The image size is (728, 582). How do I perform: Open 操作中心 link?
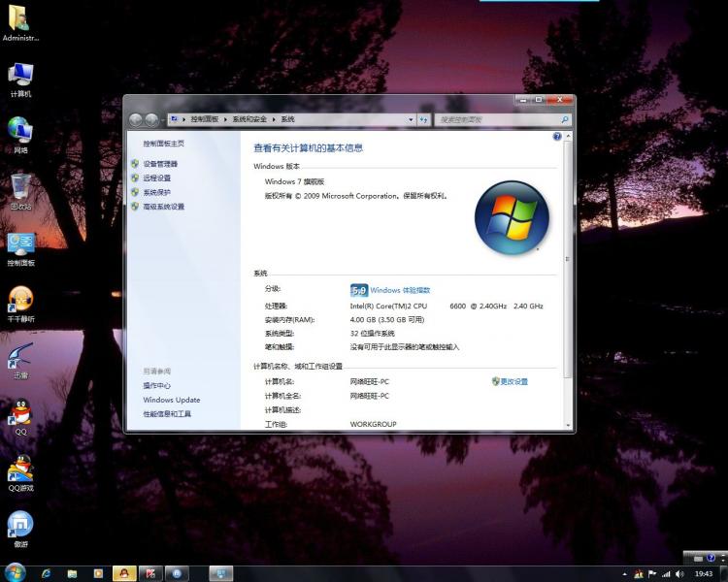157,386
